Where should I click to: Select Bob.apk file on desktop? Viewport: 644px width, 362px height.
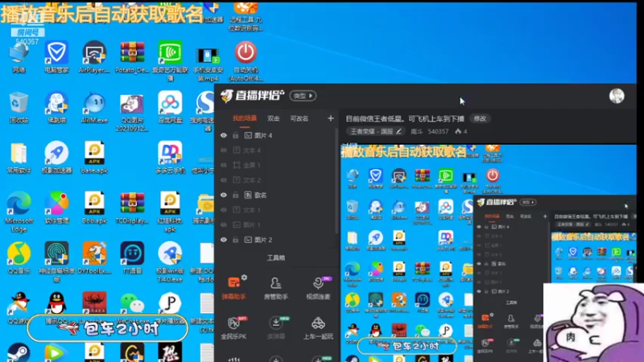tap(94, 208)
